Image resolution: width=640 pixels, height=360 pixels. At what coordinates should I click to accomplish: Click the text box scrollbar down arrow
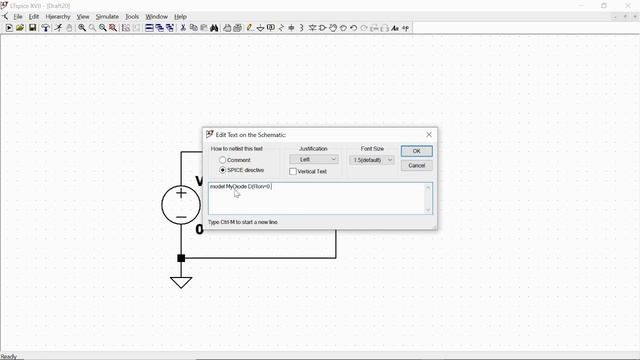428,210
